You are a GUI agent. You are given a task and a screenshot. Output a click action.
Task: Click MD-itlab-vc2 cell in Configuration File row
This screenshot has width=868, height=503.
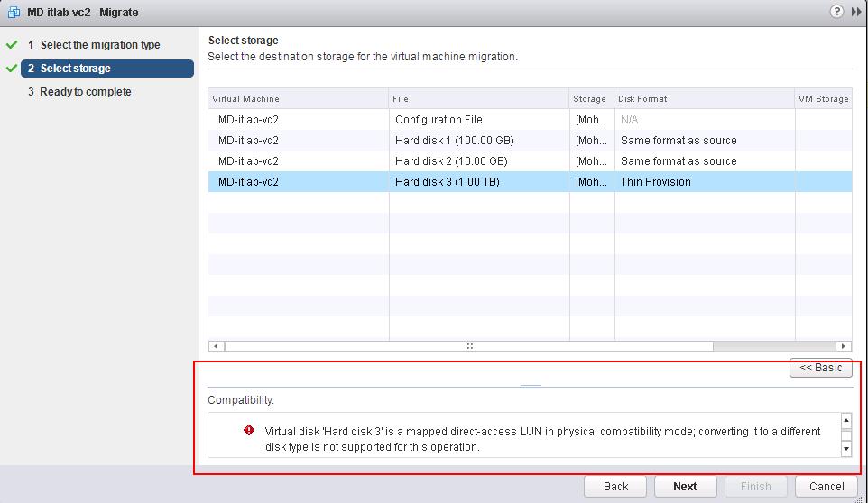[299, 119]
